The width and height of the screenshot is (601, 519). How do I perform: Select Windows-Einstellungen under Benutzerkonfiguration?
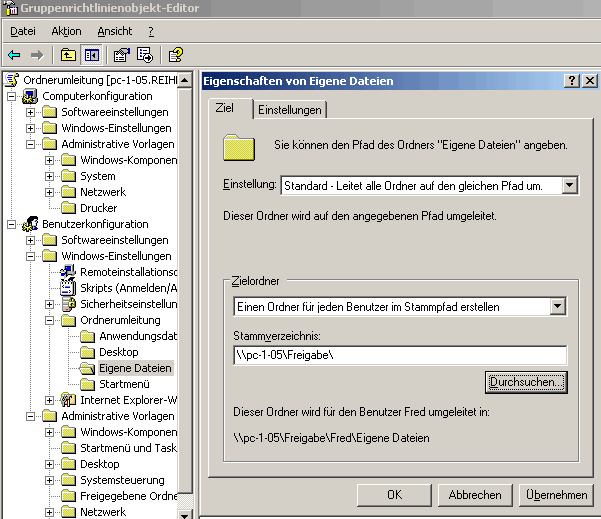pyautogui.click(x=116, y=256)
